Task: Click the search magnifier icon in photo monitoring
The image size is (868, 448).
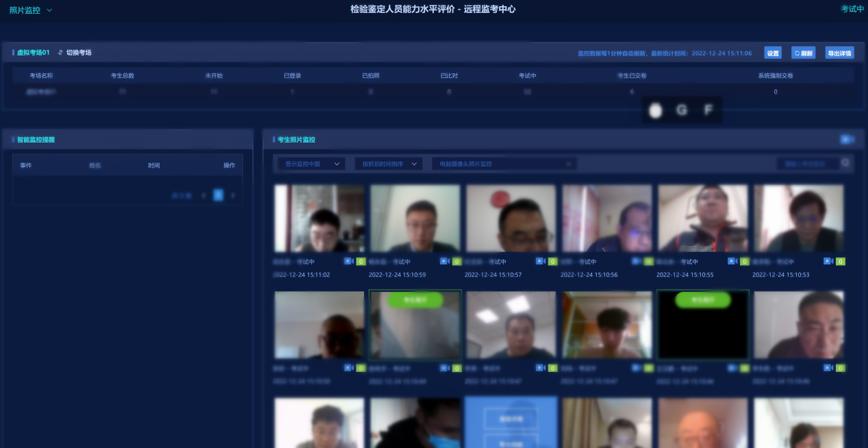Action: [x=846, y=163]
